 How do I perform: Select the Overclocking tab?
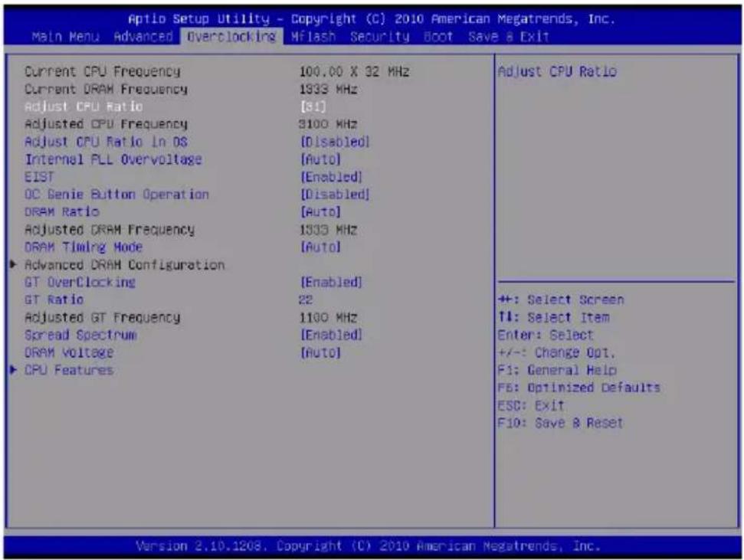(231, 37)
